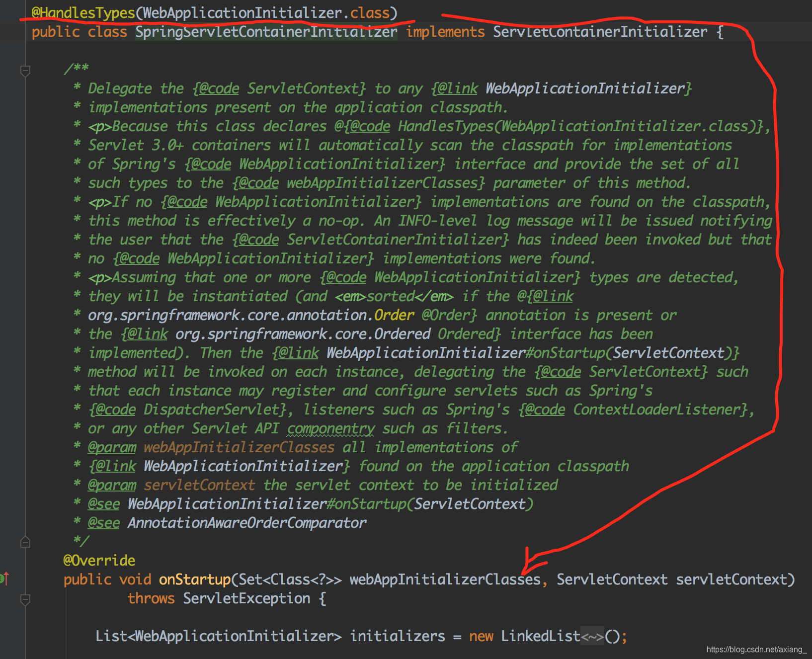Click the implements keyword in the class declaration
The width and height of the screenshot is (812, 659).
coord(445,32)
